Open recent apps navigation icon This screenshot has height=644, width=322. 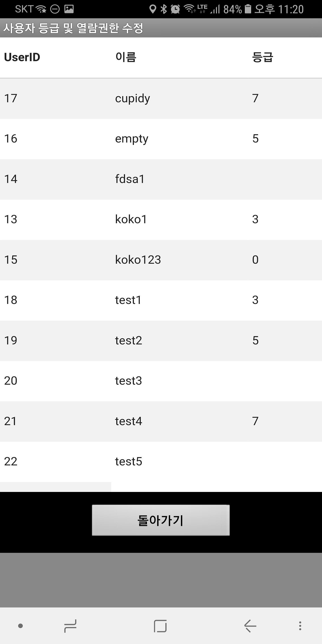(70, 626)
